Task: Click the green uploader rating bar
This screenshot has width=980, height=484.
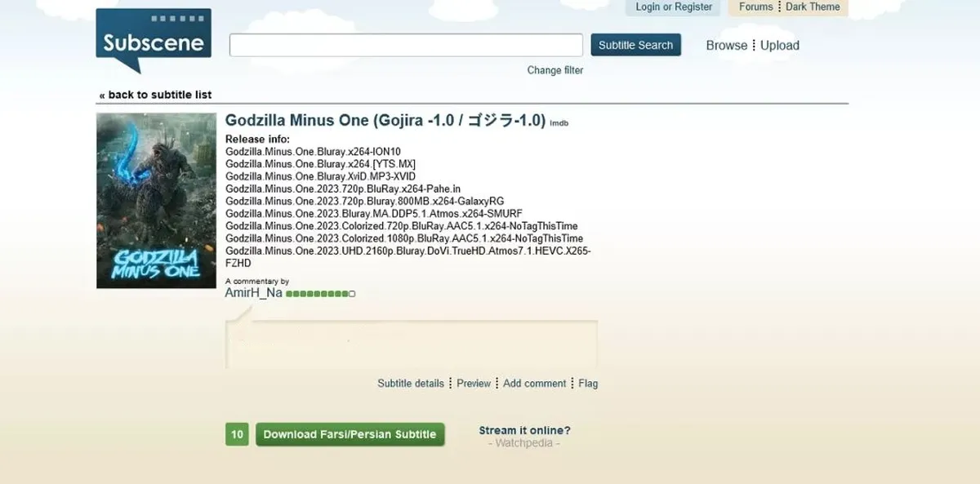Action: click(x=320, y=294)
